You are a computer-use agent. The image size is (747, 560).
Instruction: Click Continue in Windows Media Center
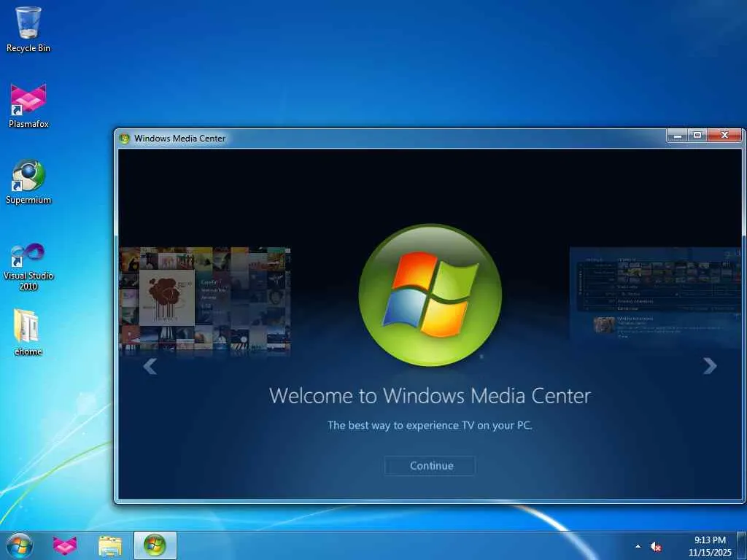(x=430, y=466)
